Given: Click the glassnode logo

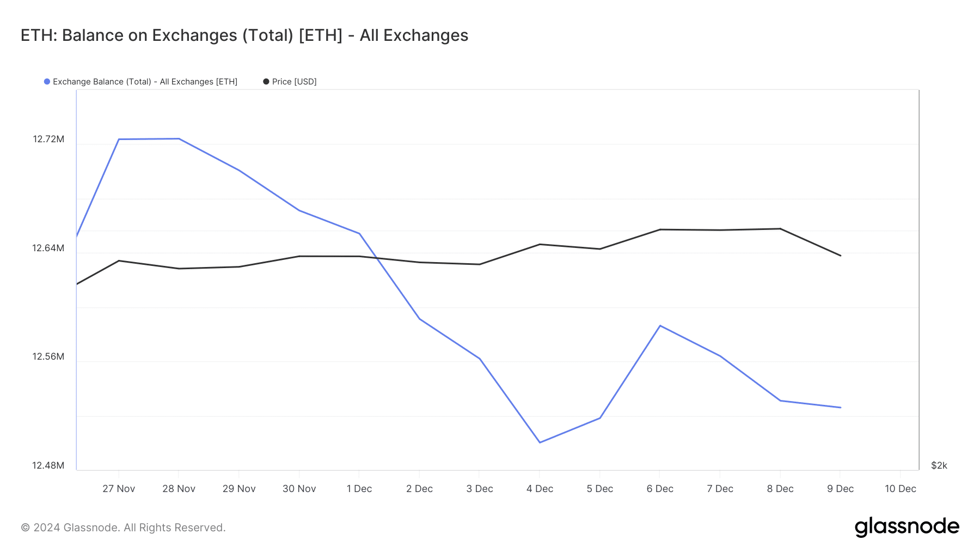Looking at the screenshot, I should tap(906, 527).
